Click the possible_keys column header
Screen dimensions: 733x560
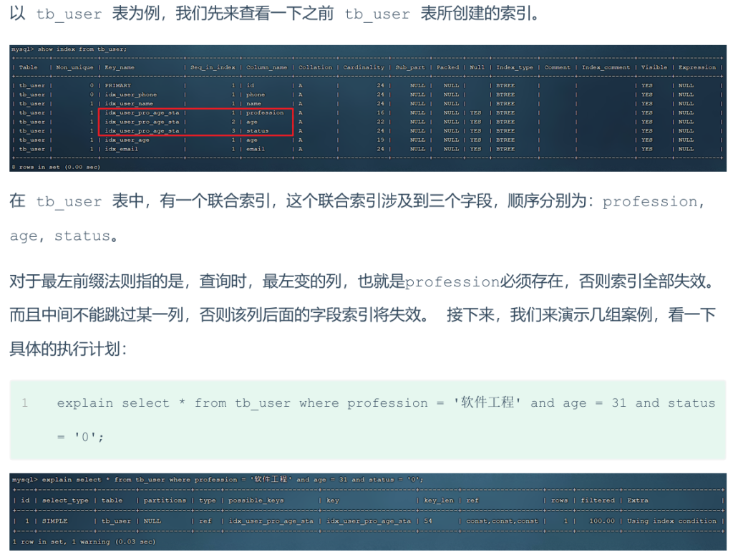point(256,501)
